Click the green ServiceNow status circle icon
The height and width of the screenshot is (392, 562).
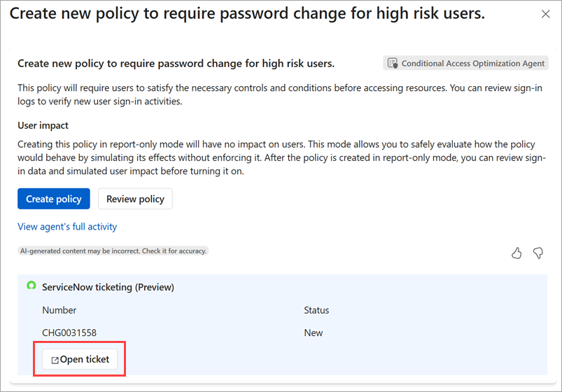(x=31, y=286)
